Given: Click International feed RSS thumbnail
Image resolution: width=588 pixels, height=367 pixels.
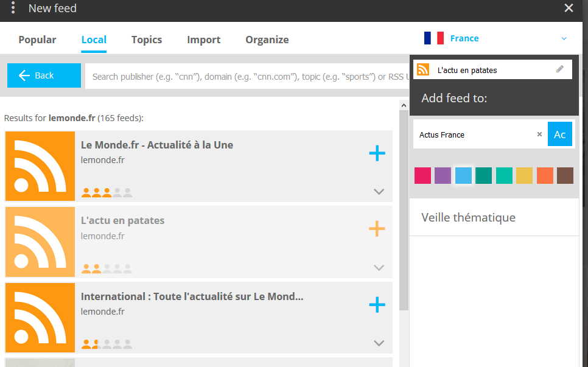Looking at the screenshot, I should [40, 318].
